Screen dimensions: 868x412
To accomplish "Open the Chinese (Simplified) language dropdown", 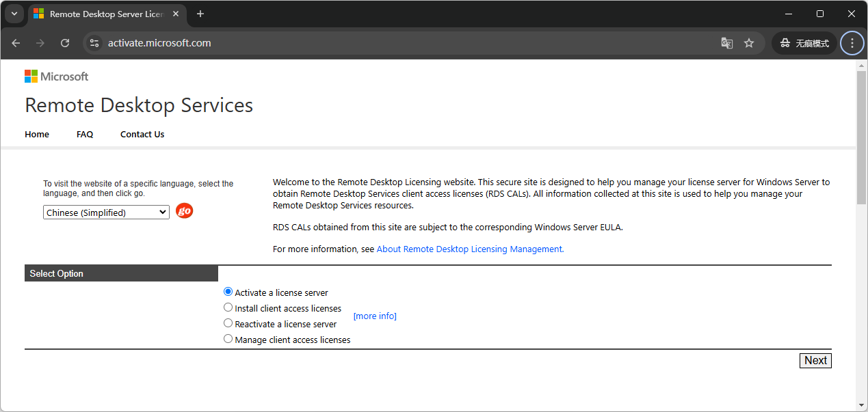I will (106, 212).
